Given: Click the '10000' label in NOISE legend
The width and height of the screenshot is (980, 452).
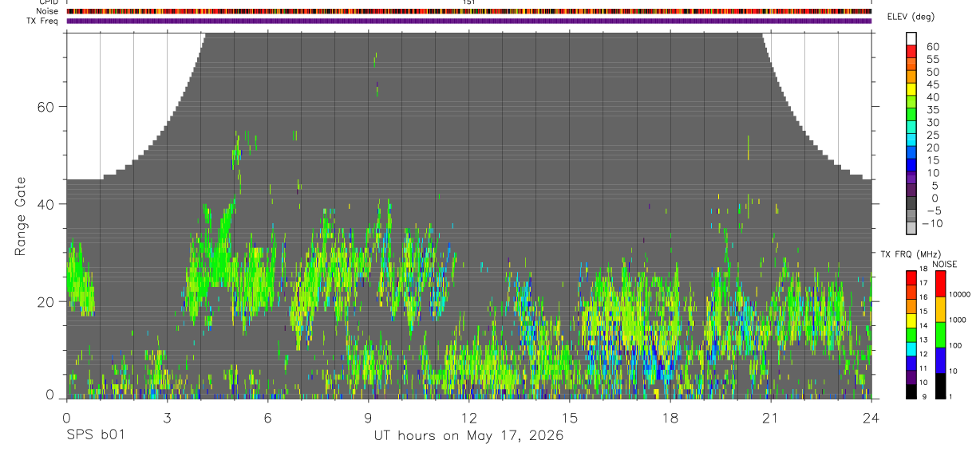Looking at the screenshot, I should coord(960,295).
